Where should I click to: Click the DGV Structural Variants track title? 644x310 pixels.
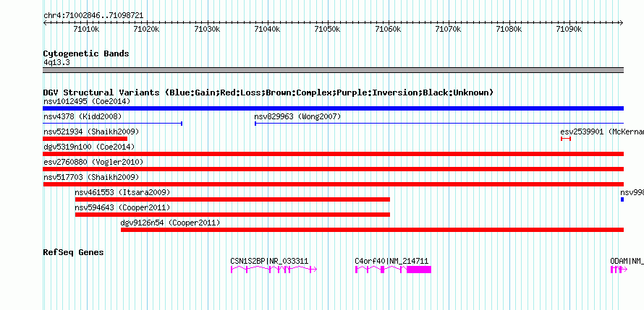[x=268, y=92]
